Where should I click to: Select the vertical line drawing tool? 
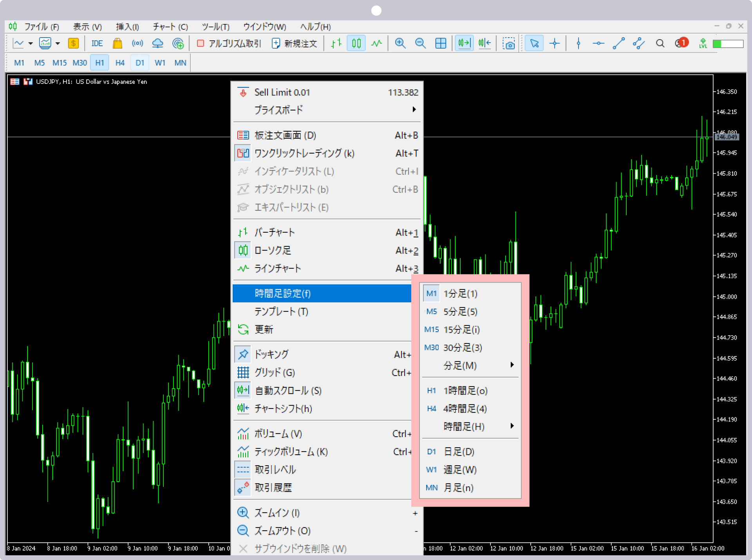tap(578, 43)
